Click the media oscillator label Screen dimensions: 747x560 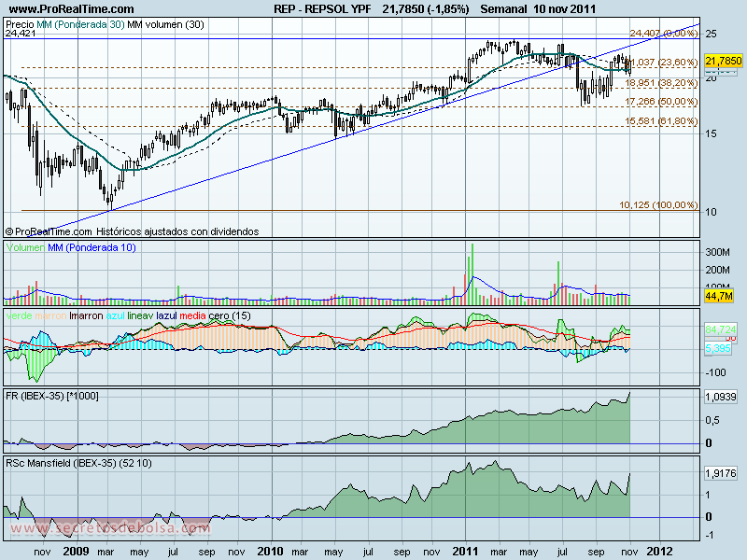192,315
